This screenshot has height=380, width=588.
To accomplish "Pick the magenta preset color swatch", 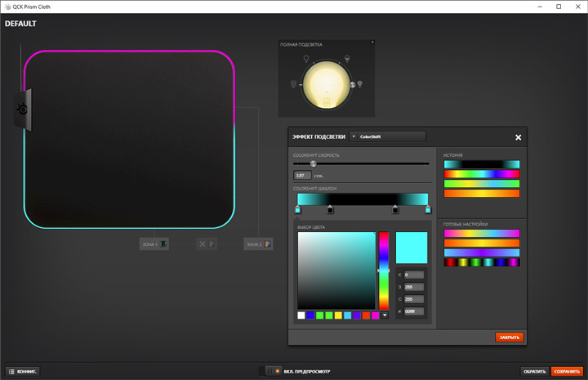I will pos(376,315).
